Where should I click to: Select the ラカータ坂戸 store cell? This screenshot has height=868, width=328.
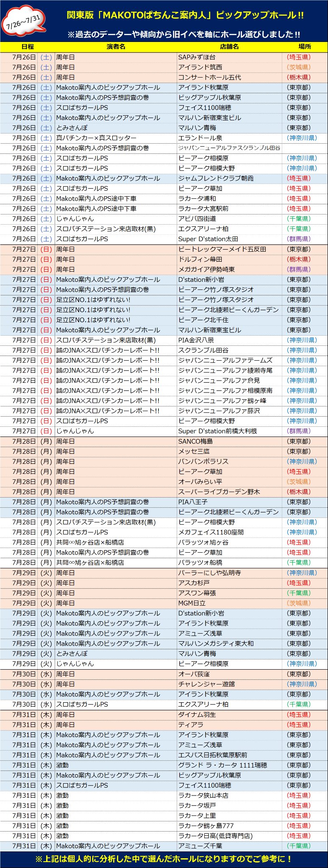pos(229,805)
